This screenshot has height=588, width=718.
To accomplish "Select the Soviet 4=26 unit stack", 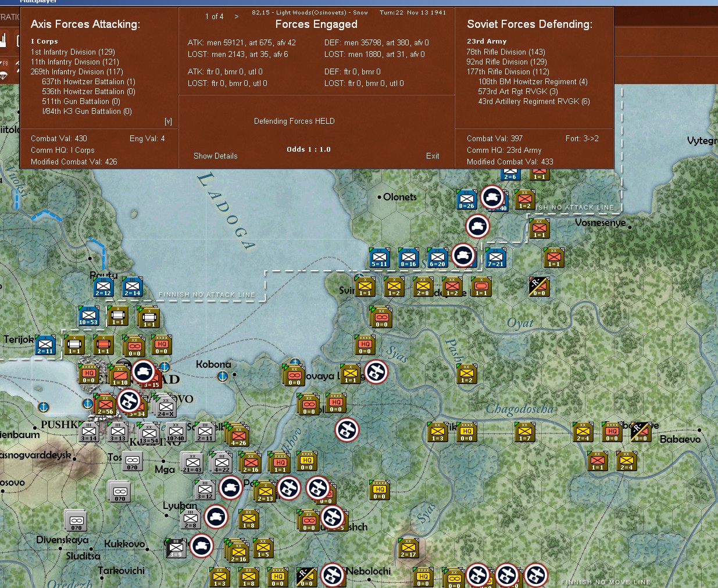I will tap(238, 436).
